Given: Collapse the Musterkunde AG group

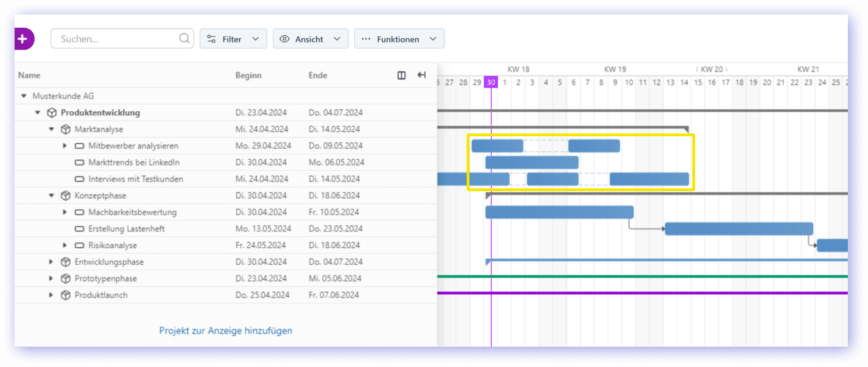Looking at the screenshot, I should [x=24, y=96].
